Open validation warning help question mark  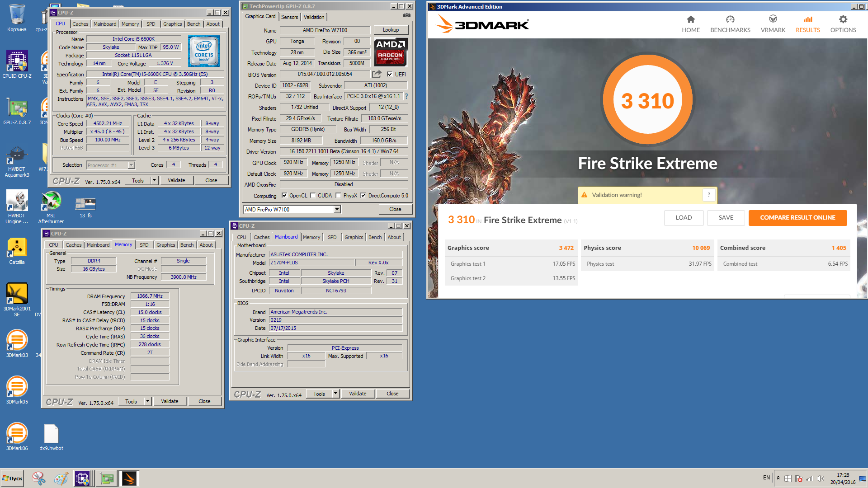click(709, 195)
